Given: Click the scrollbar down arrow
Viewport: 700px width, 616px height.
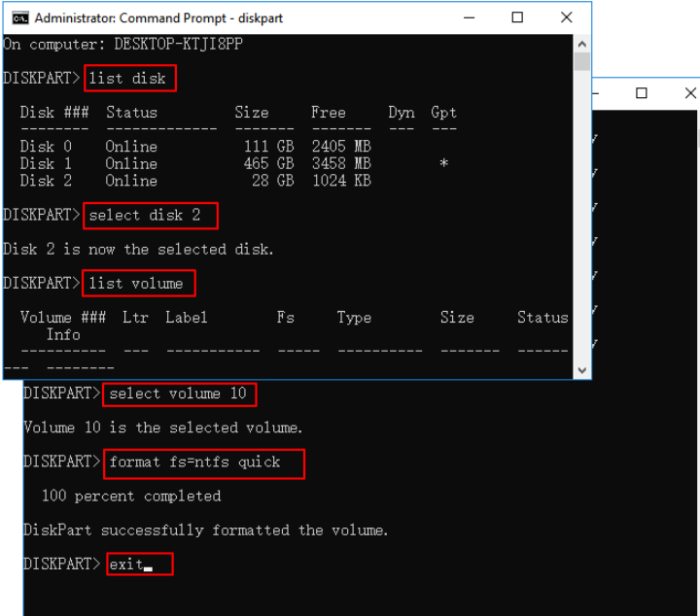Looking at the screenshot, I should [582, 370].
